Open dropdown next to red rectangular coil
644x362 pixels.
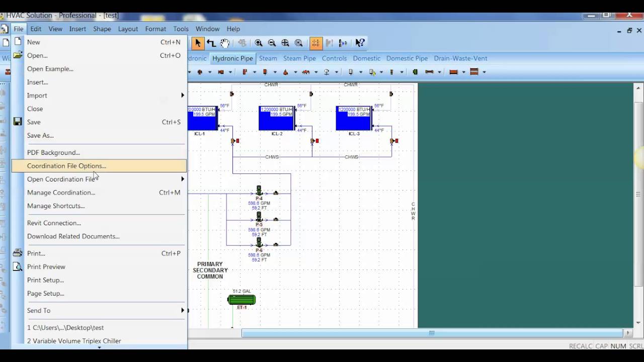coord(463,72)
